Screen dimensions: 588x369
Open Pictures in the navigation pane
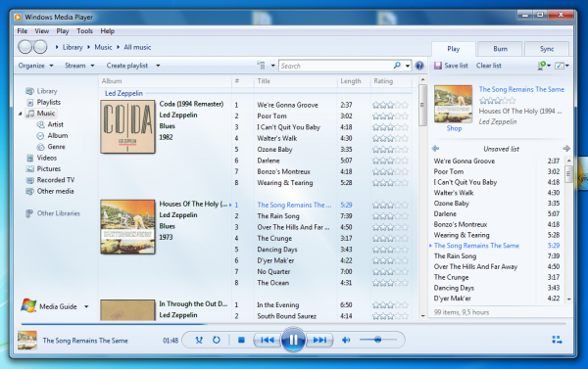point(43,169)
